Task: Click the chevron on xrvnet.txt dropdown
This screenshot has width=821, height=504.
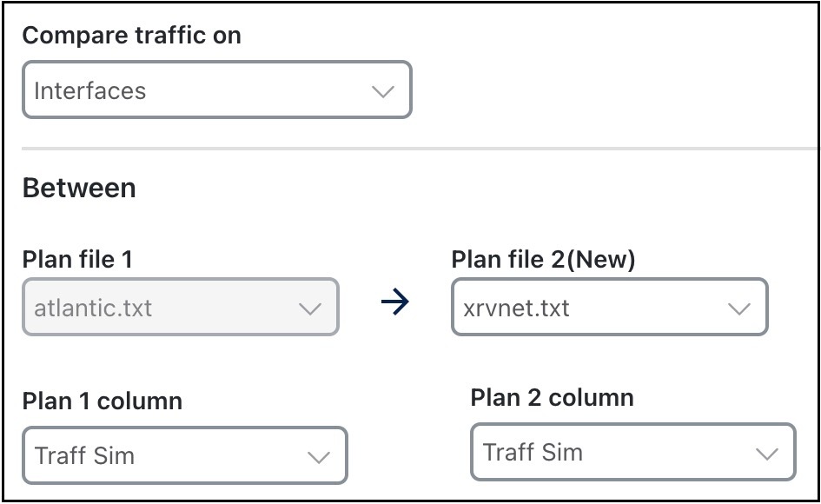Action: coord(739,307)
